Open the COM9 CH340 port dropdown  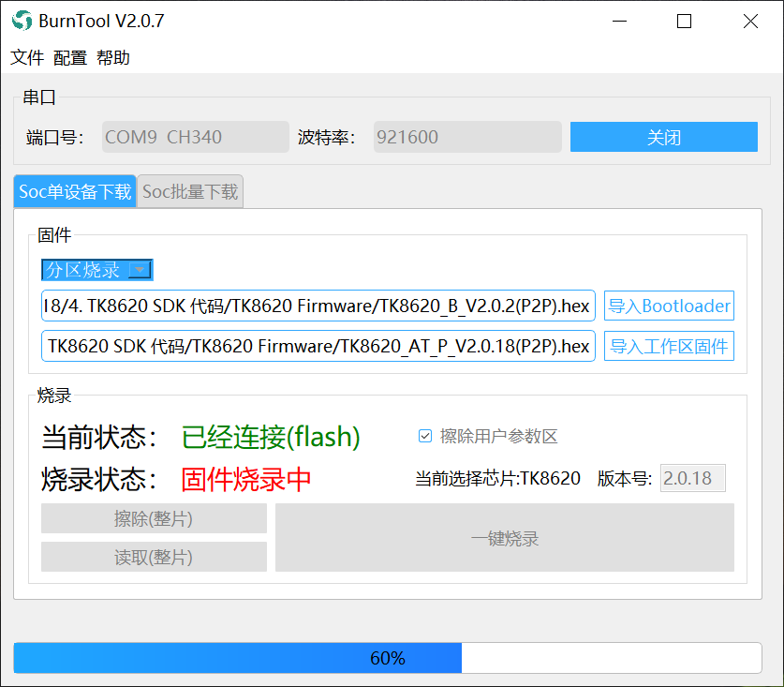click(x=196, y=137)
